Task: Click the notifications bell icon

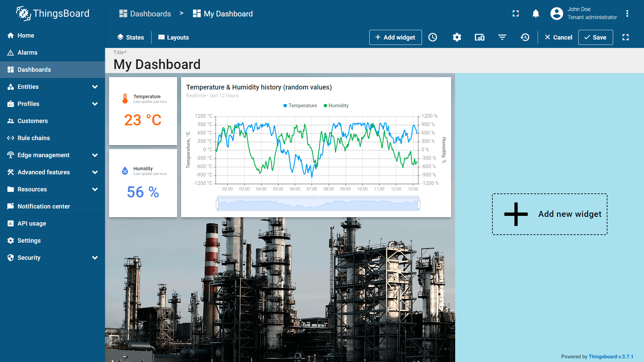Action: [x=536, y=13]
